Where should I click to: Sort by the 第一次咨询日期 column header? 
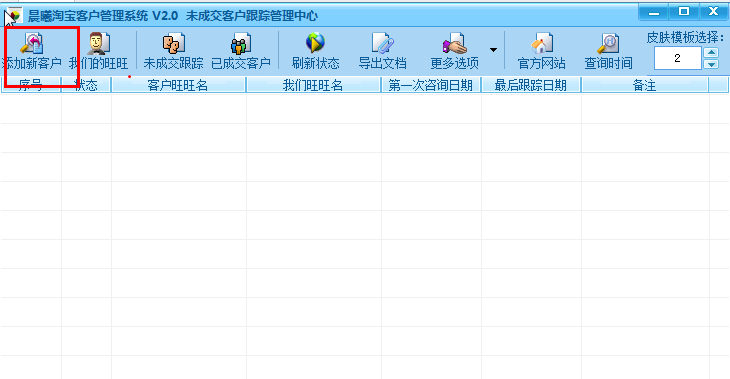(x=431, y=85)
